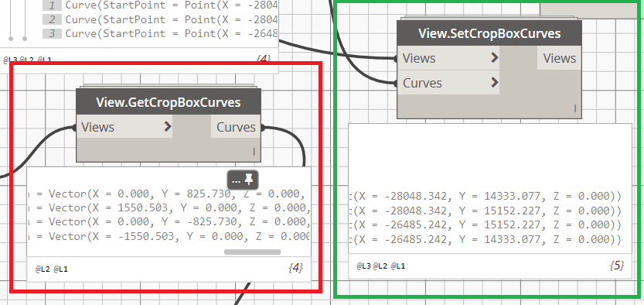Image resolution: width=644 pixels, height=305 pixels.
Task: Click lacing indicator on View.GetCropBoxCurves node
Action: click(x=254, y=152)
